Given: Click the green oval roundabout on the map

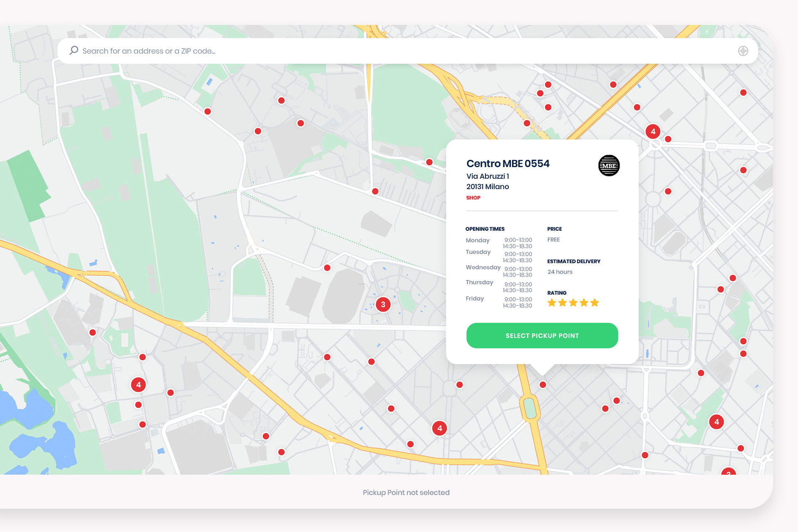Looking at the screenshot, I should (x=530, y=408).
